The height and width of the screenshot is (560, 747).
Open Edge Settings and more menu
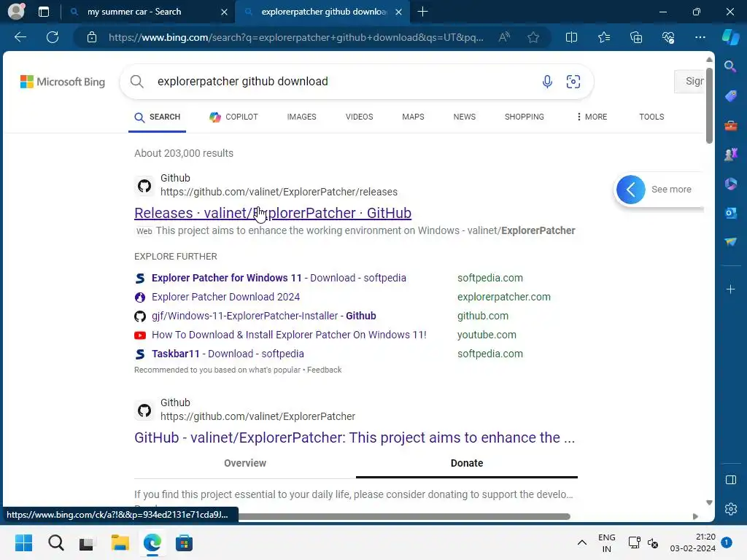700,37
